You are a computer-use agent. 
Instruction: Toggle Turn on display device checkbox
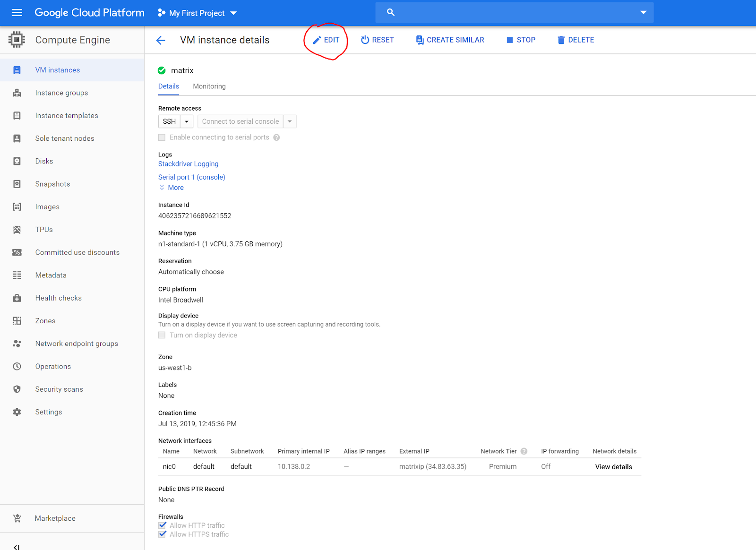162,335
